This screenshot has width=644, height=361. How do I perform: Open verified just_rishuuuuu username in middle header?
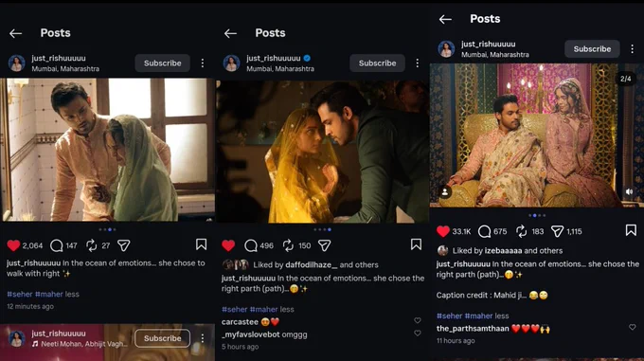point(274,59)
